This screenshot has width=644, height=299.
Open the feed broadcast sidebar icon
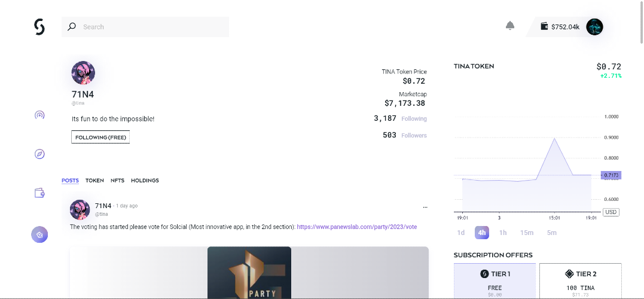click(x=39, y=115)
